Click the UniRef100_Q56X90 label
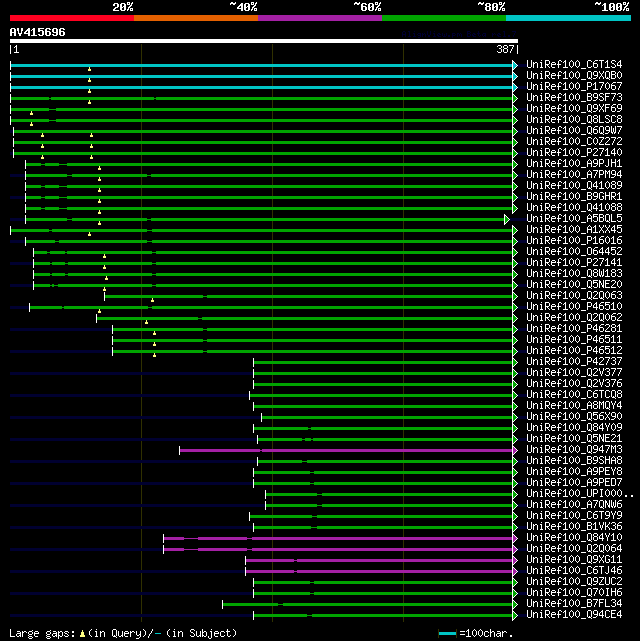This screenshot has width=640, height=641. pos(574,417)
